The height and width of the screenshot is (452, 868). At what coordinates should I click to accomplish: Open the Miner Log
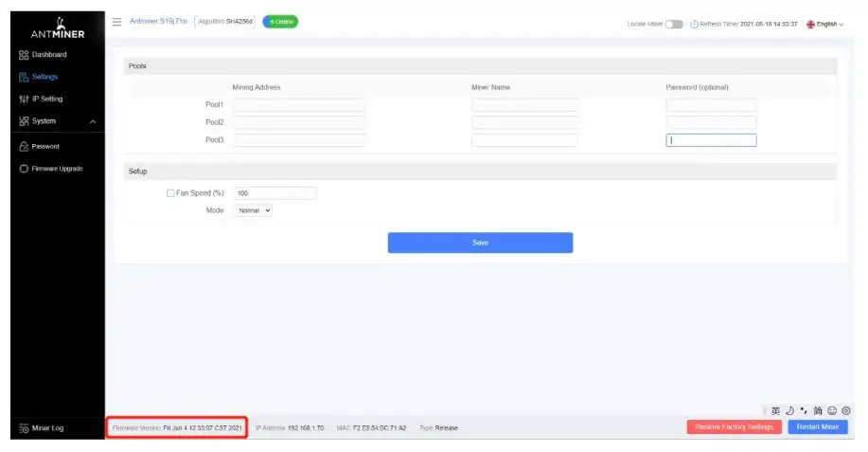tap(47, 428)
